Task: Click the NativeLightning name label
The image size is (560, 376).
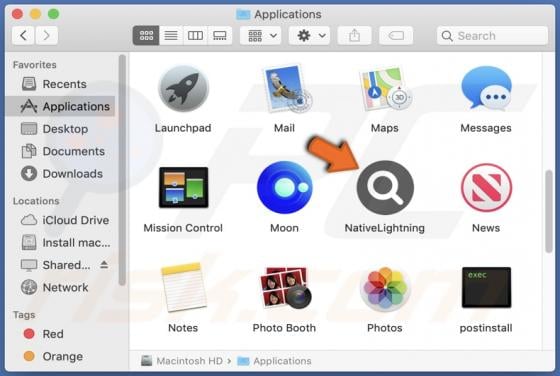Action: (385, 228)
